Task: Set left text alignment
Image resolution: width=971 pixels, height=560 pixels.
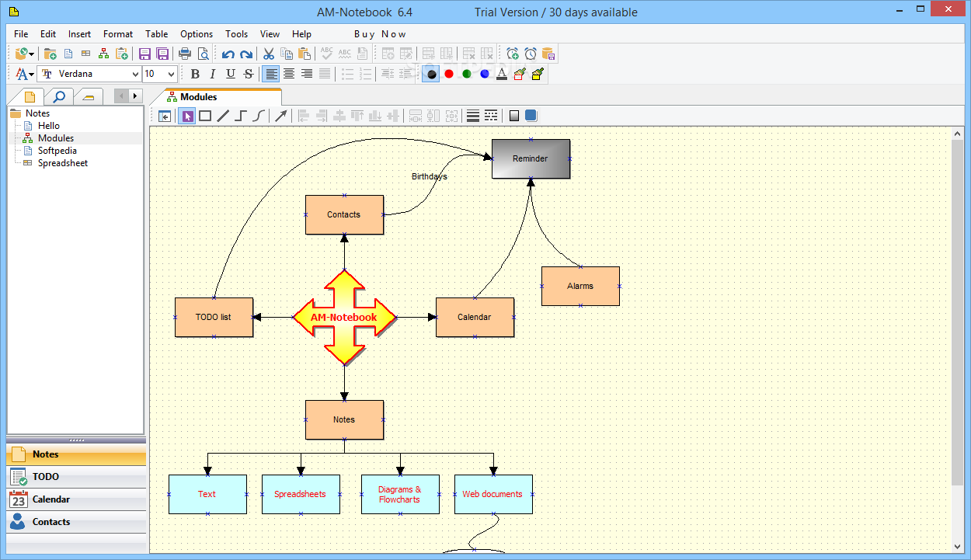Action: click(271, 74)
